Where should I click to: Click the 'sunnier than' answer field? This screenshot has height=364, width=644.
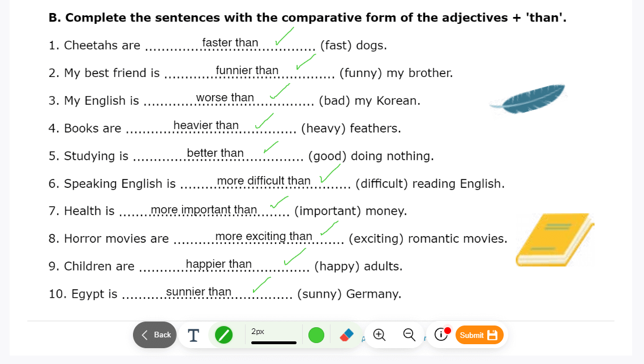[199, 292]
